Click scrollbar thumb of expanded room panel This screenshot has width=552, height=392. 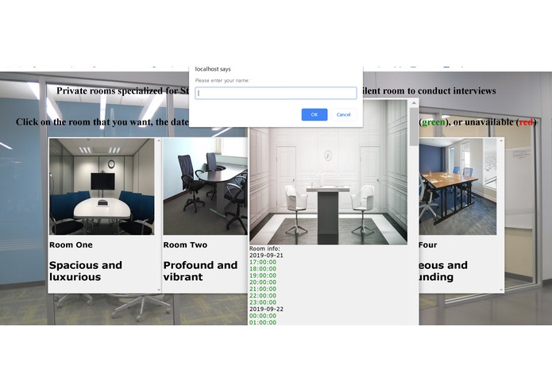click(x=414, y=126)
